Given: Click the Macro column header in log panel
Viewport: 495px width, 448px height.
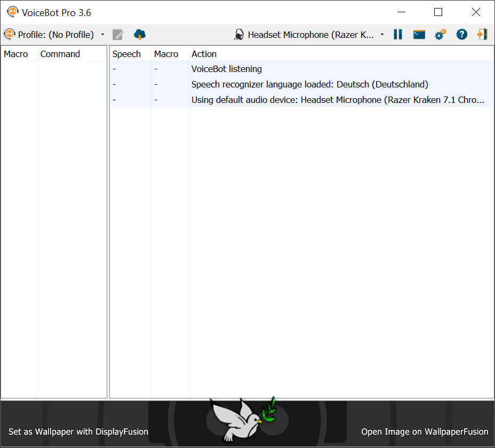Looking at the screenshot, I should point(170,54).
